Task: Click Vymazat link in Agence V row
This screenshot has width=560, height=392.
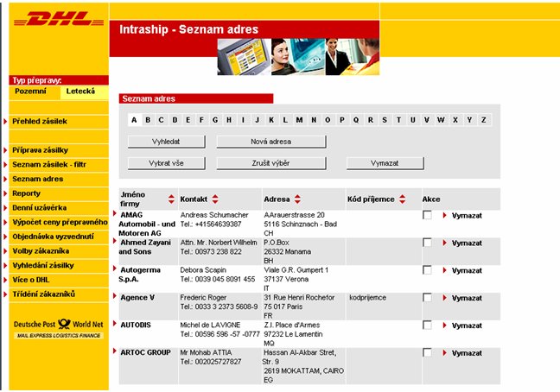Action: (x=467, y=298)
